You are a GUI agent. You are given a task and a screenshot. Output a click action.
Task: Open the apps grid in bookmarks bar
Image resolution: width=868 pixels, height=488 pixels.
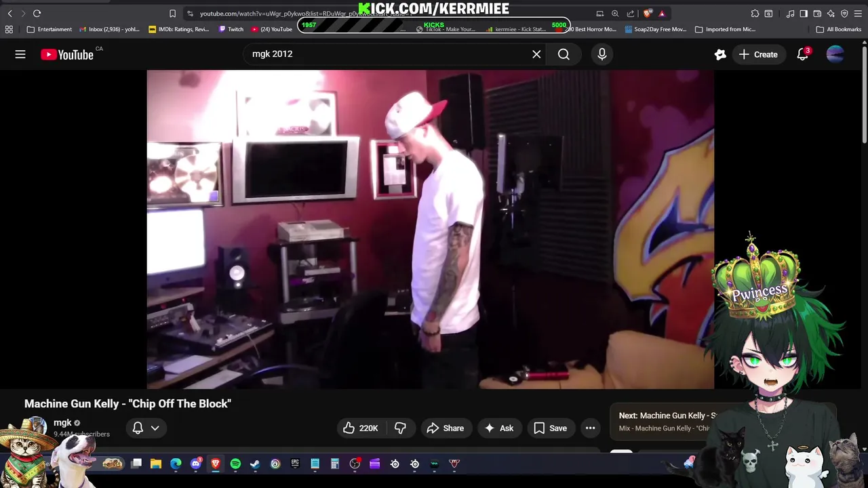9,29
